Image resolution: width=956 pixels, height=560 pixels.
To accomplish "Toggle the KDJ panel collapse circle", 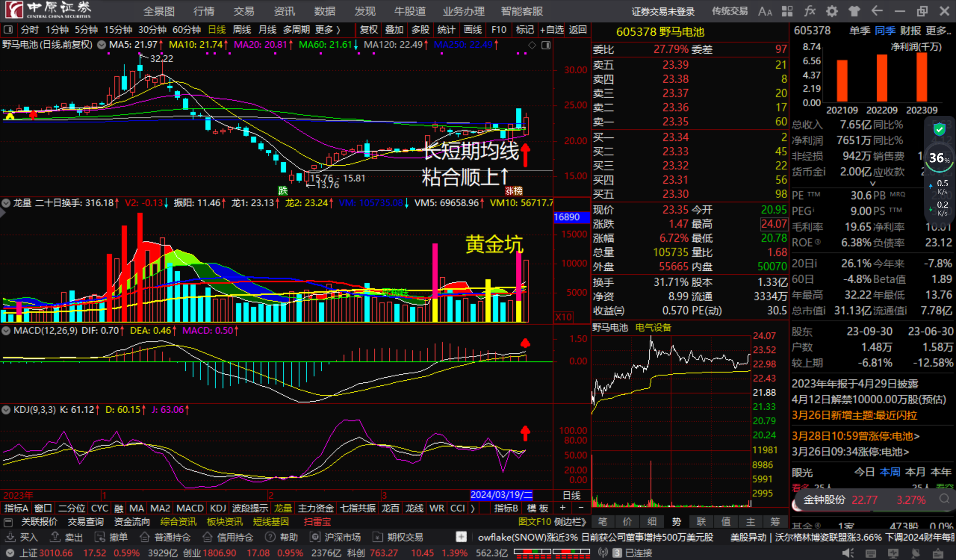I will (x=6, y=410).
